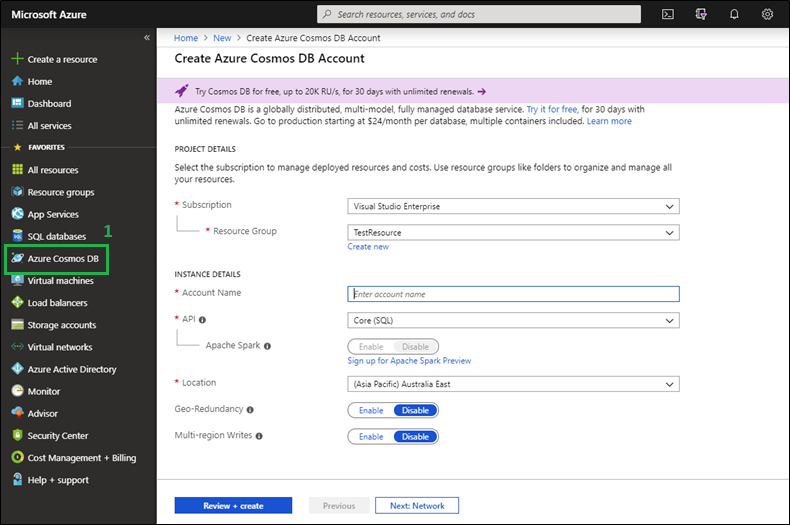Open Storage accounts label in the sidebar
Screen dimensions: 790x525
(x=61, y=325)
